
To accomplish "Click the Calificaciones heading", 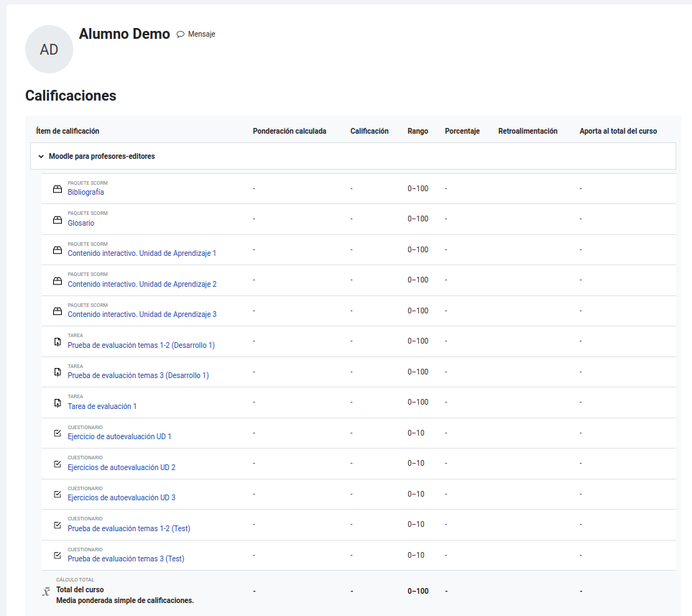I will tap(70, 96).
